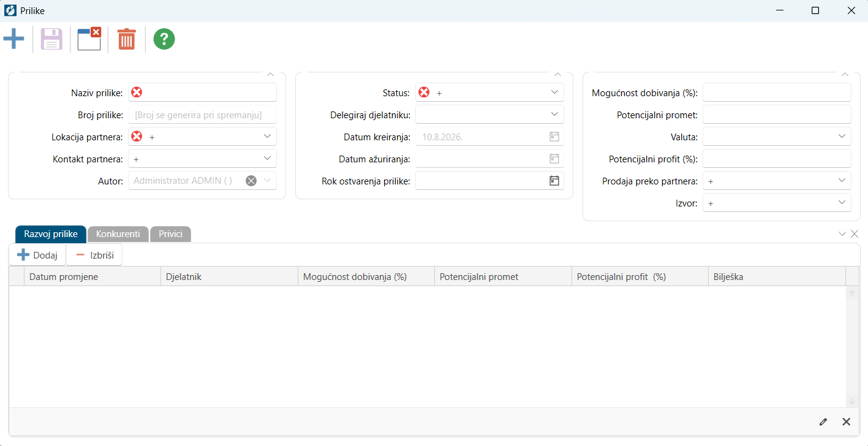Click the Izbriši button

click(94, 255)
